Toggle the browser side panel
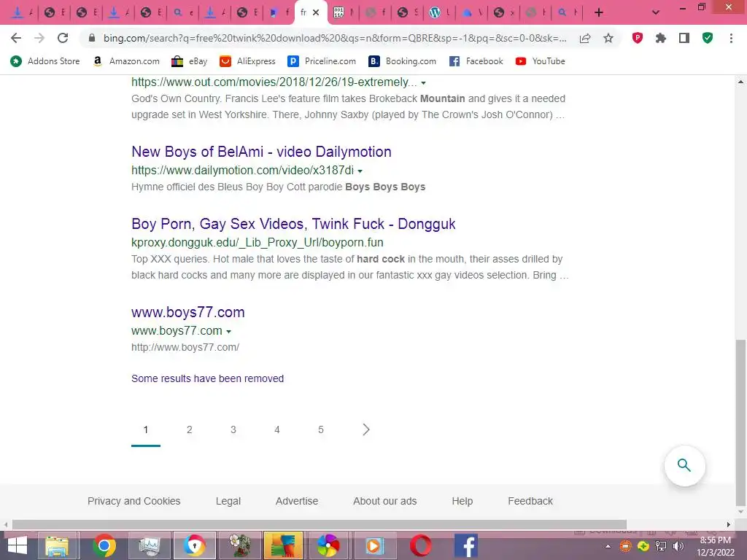The height and width of the screenshot is (560, 747). (684, 38)
